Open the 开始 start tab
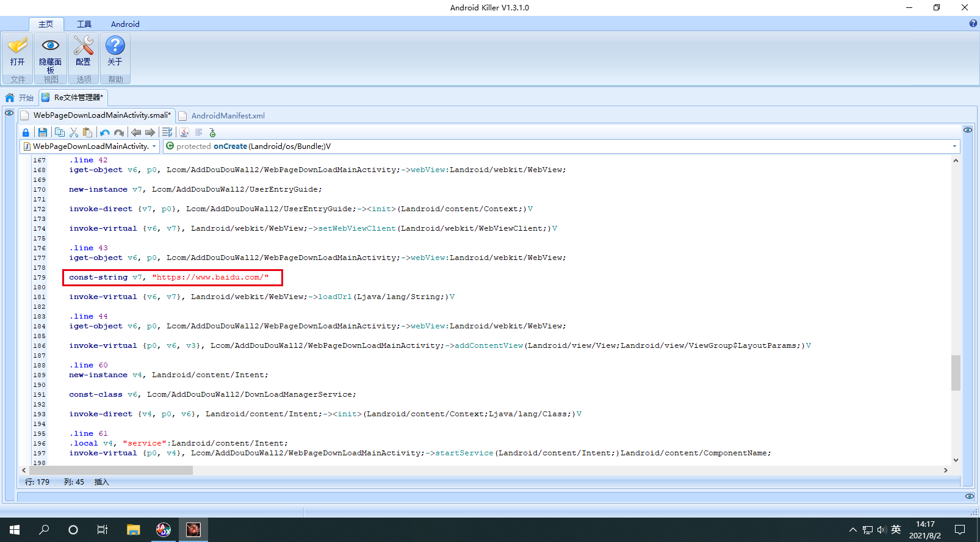This screenshot has width=980, height=542. [x=20, y=98]
